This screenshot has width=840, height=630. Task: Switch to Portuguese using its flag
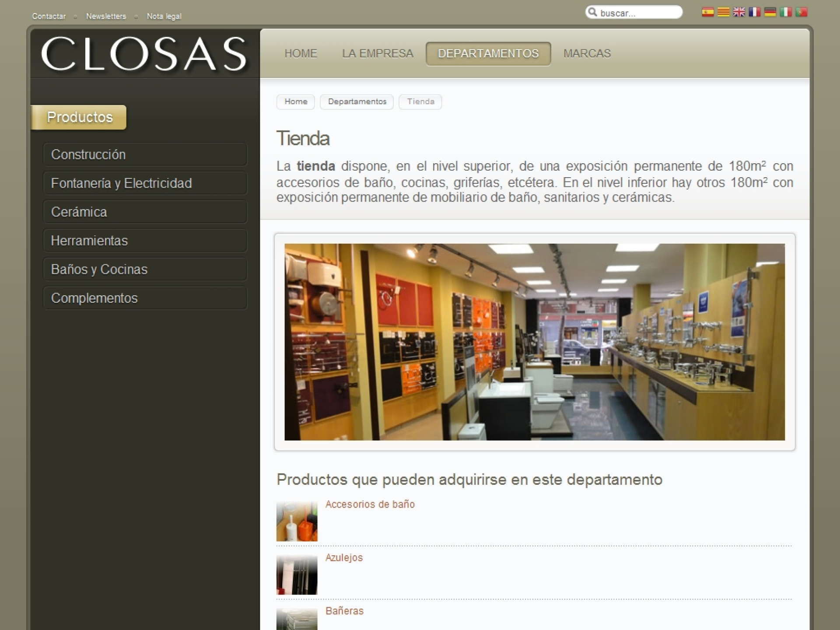click(x=801, y=12)
